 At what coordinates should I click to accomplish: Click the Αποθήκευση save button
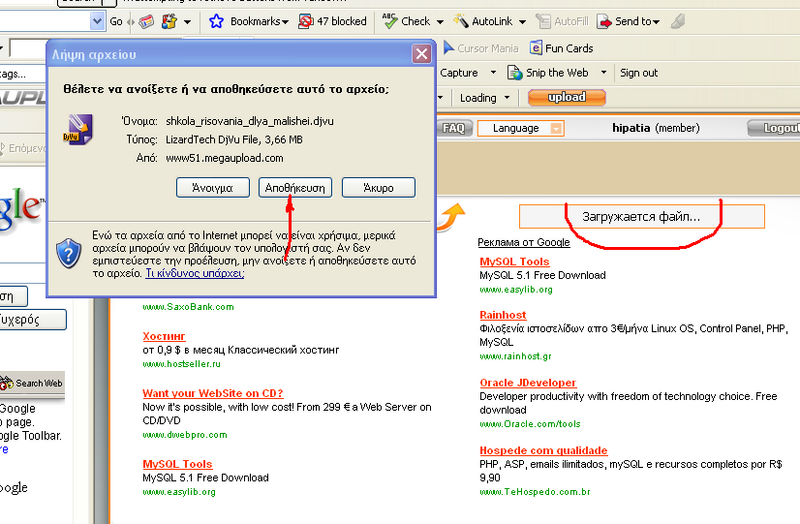point(295,188)
